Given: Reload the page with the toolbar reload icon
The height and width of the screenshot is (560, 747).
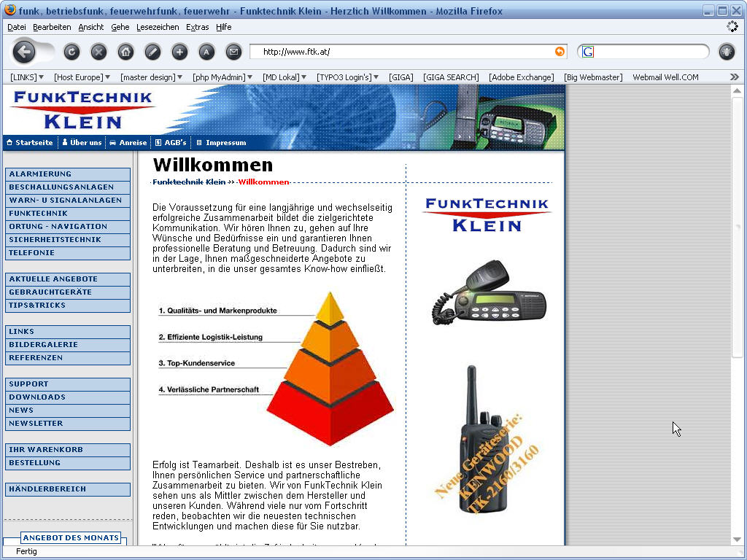Looking at the screenshot, I should point(72,52).
